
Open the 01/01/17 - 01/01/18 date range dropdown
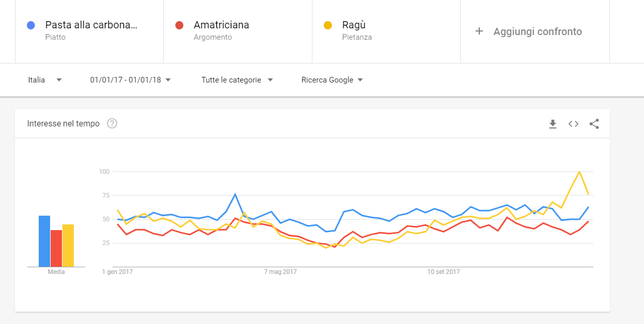coord(131,80)
